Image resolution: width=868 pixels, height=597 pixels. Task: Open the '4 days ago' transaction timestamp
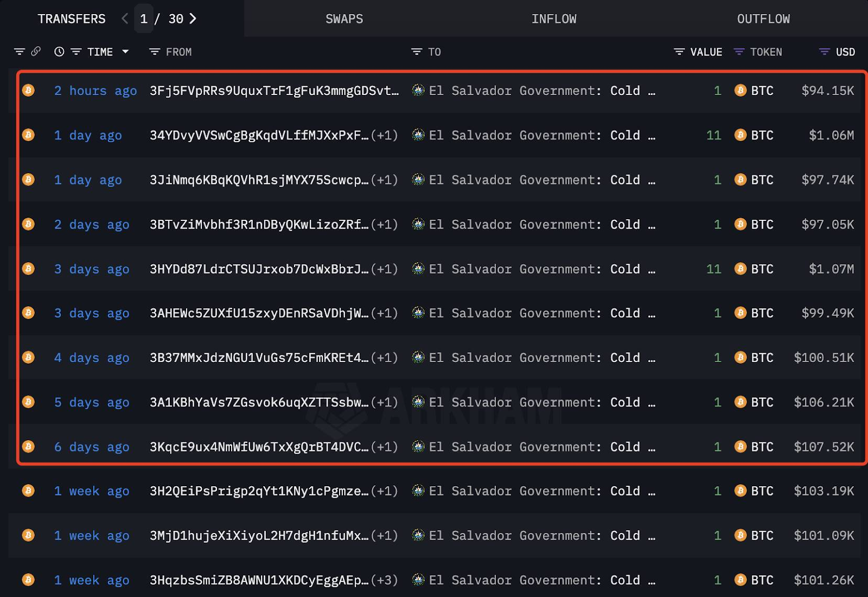(x=92, y=358)
